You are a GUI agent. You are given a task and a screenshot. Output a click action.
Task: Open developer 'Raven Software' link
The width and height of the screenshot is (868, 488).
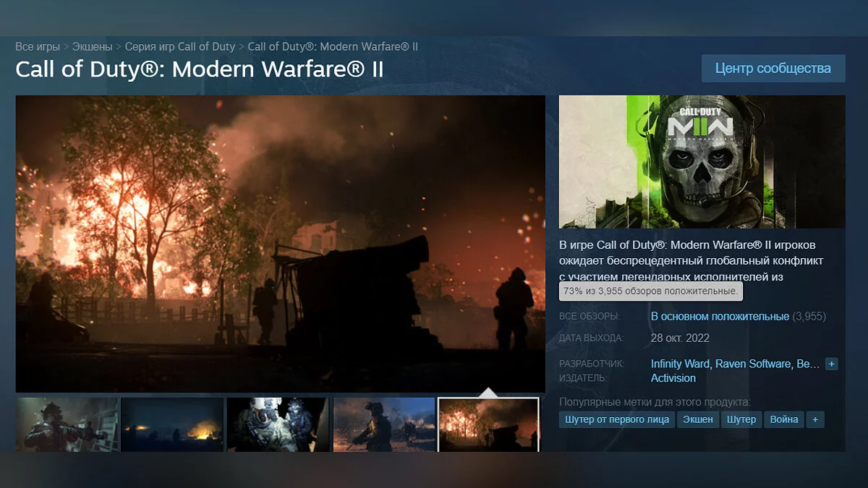pyautogui.click(x=752, y=364)
